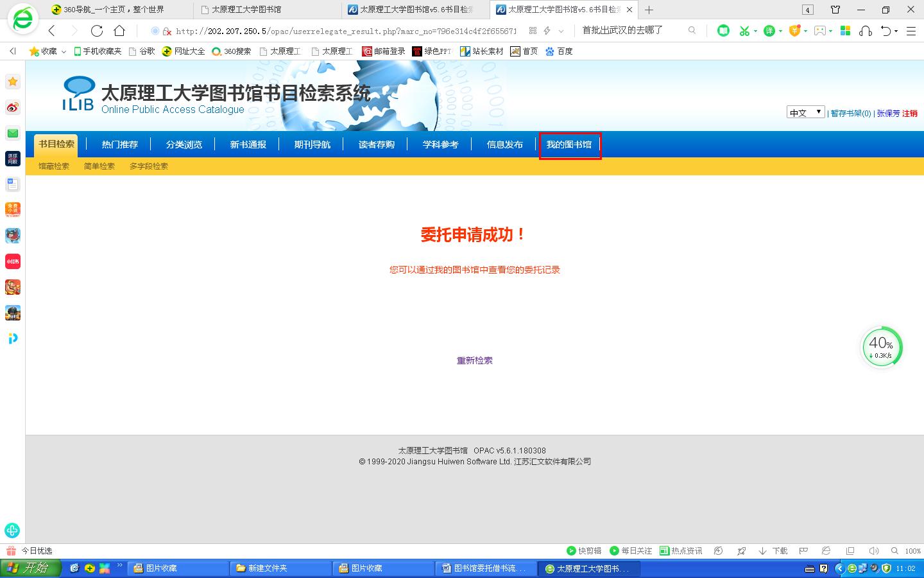The image size is (924, 578).
Task: Click 注销 to log out
Action: (x=909, y=113)
